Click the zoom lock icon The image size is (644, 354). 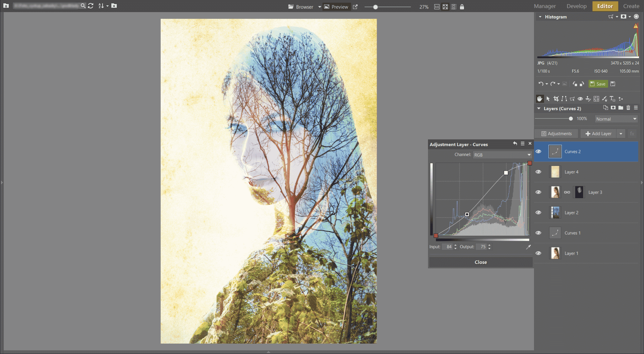pos(462,7)
